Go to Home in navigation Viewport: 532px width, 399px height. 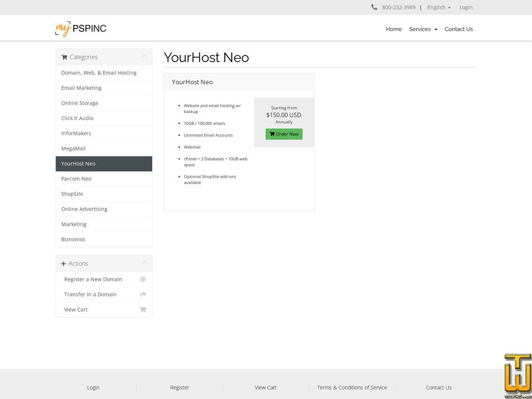(394, 29)
